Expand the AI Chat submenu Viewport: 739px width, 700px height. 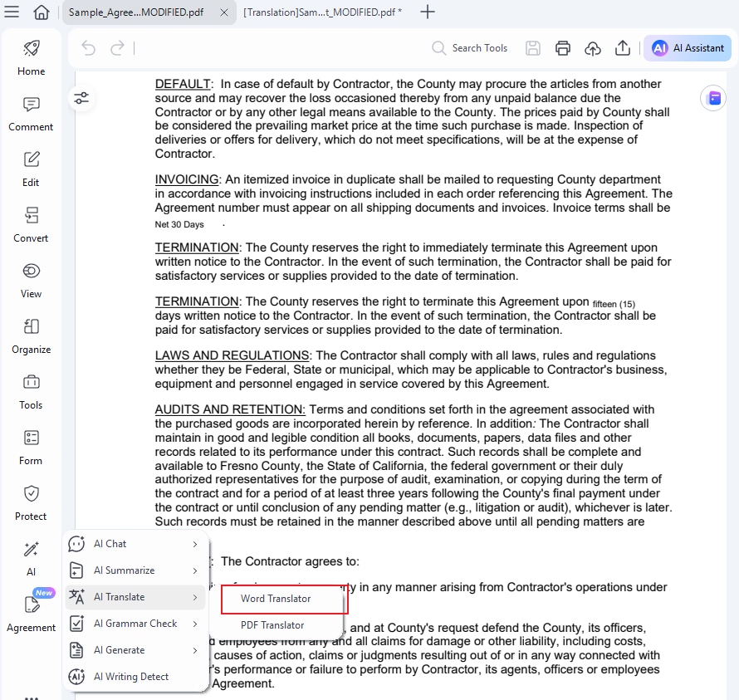(135, 544)
